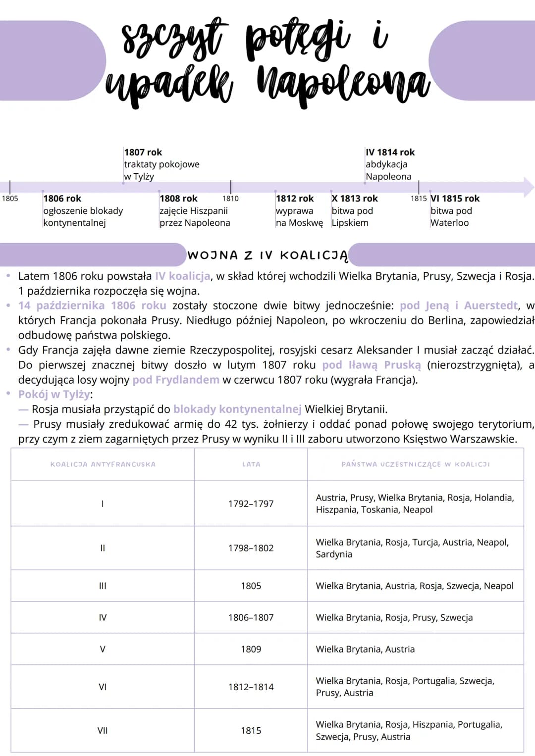Click the 1808 rok zajęcie Hiszpanii entry
Image resolution: width=535 pixels, height=756 pixels.
pos(195,210)
